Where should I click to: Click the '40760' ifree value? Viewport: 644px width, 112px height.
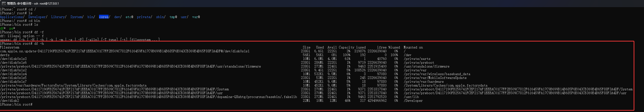tap(382, 59)
